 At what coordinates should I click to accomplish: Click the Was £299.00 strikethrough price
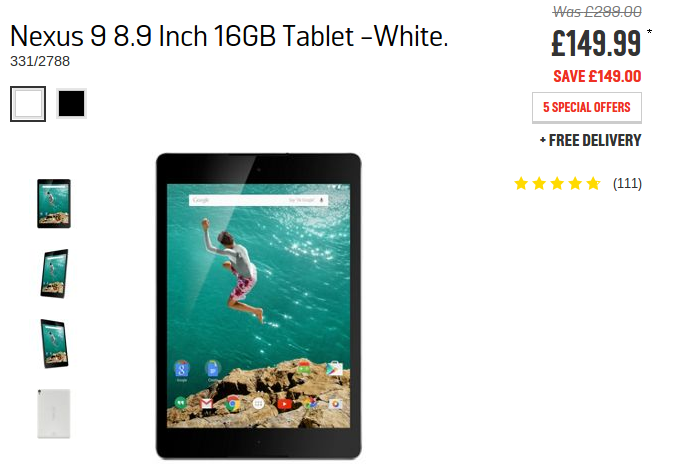pyautogui.click(x=597, y=12)
